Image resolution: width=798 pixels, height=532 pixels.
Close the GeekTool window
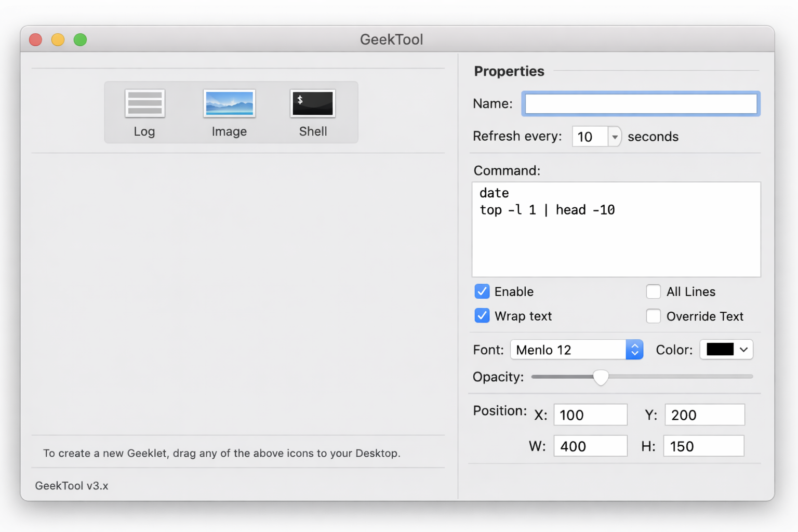(35, 39)
